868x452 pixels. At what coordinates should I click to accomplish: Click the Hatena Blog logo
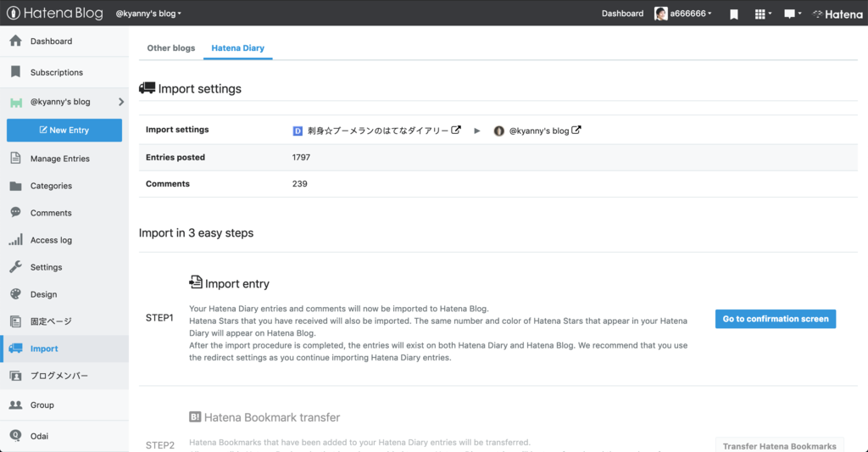click(x=55, y=13)
